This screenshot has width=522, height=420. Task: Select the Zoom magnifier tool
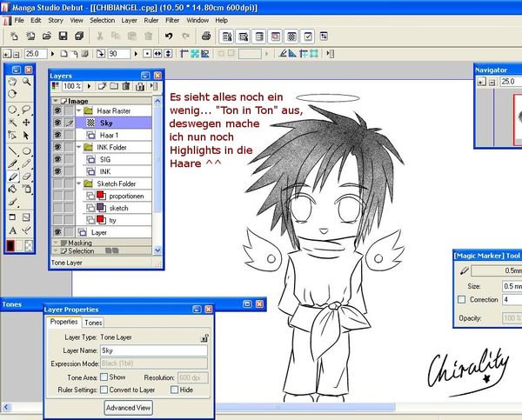(27, 82)
